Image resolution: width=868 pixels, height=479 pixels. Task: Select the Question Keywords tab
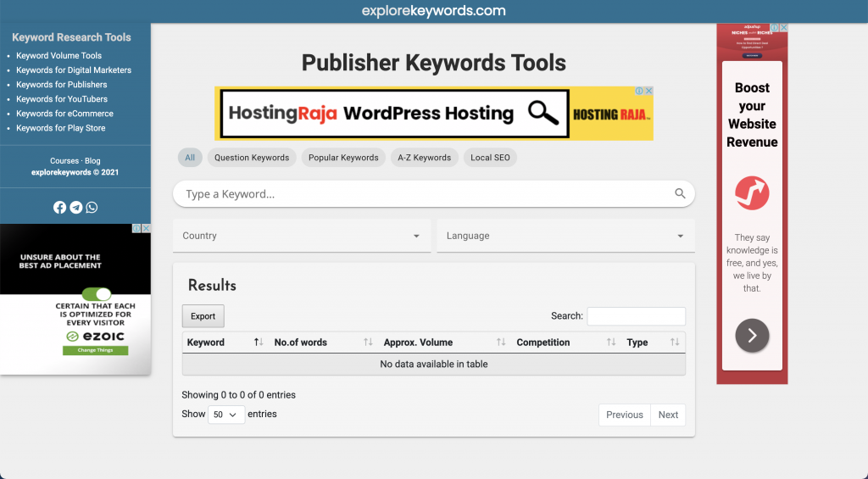click(252, 158)
